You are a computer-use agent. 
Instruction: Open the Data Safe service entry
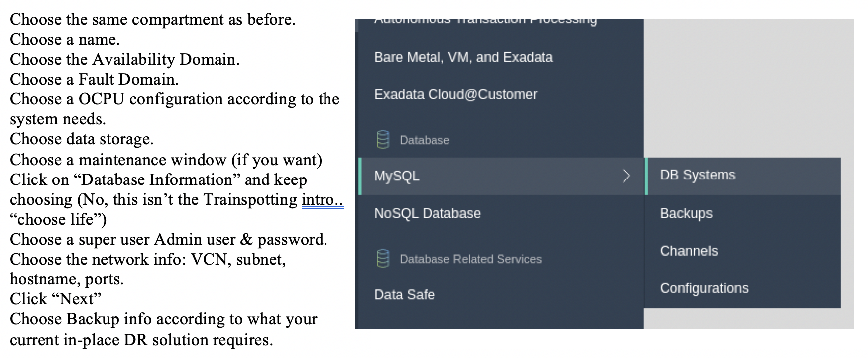coord(404,295)
